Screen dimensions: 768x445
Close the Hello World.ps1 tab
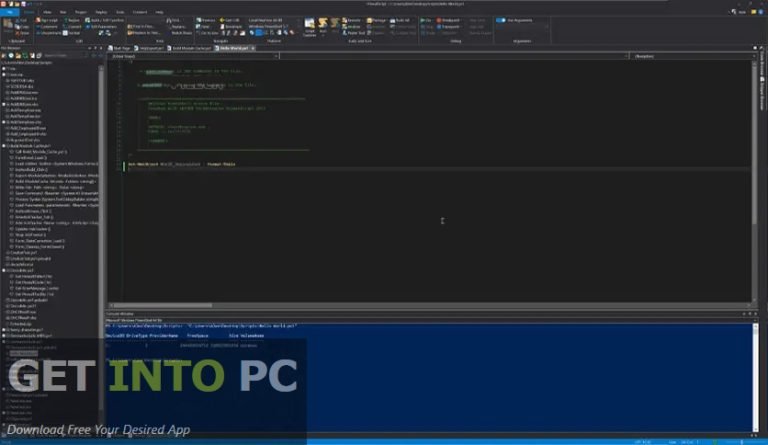tap(253, 48)
